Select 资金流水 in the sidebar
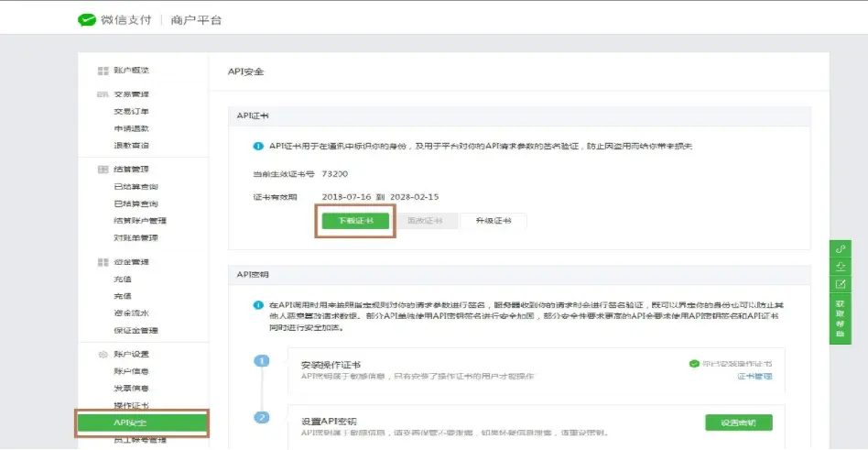This screenshot has width=868, height=450. coord(131,313)
